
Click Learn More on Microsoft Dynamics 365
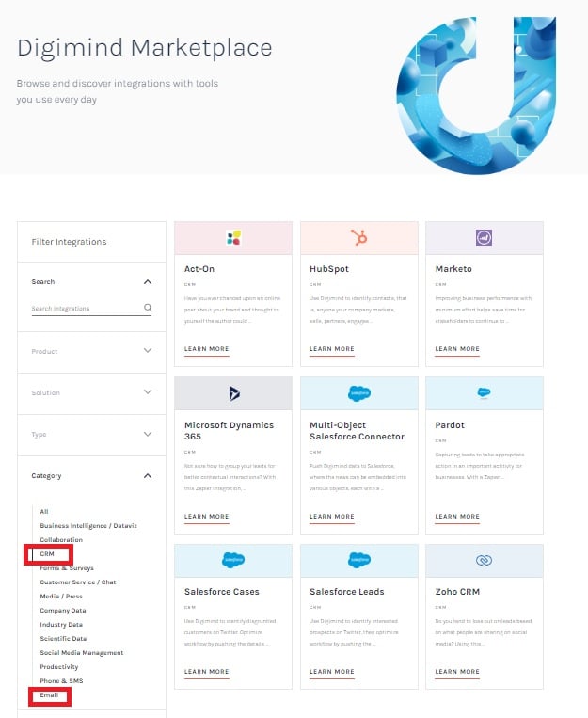(207, 517)
